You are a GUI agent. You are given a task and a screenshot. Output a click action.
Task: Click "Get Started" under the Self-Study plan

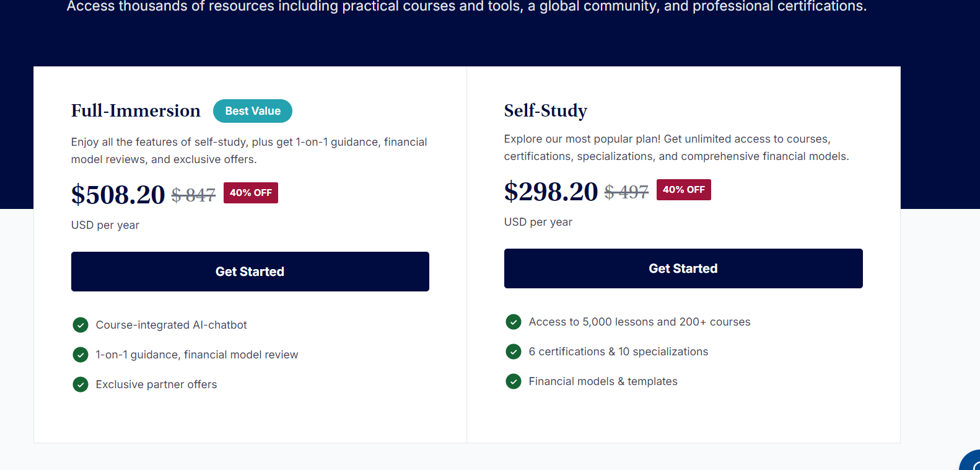click(683, 268)
